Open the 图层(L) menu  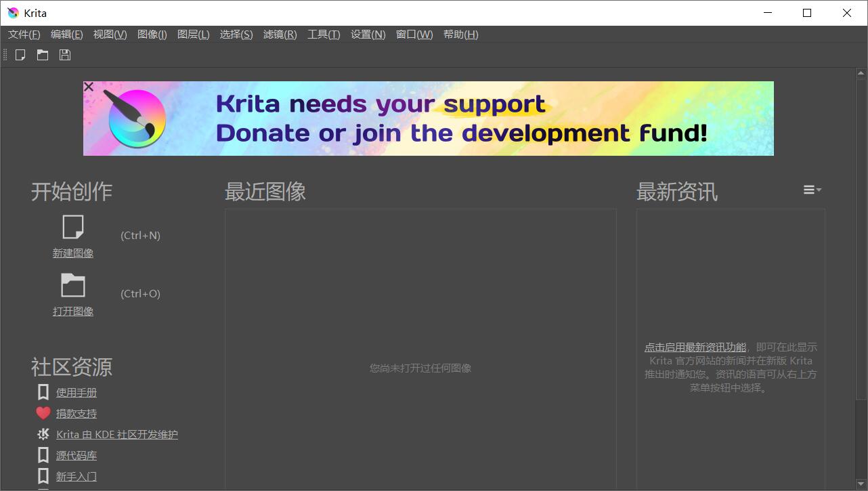click(194, 35)
